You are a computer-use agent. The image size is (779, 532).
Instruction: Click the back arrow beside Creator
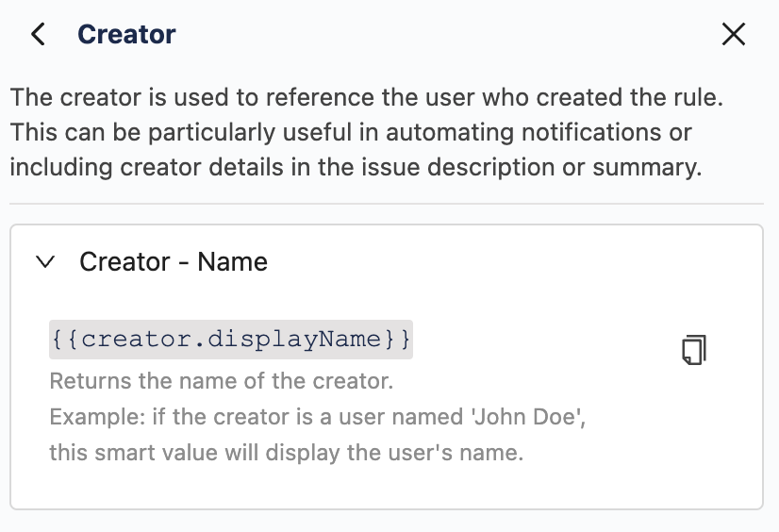pyautogui.click(x=38, y=35)
